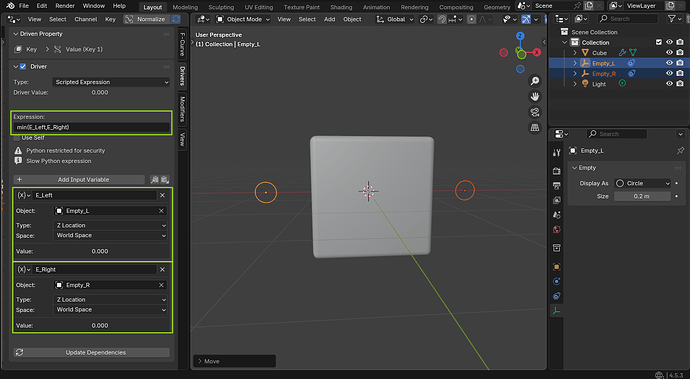Expand the Cube item in outliner

pos(575,52)
